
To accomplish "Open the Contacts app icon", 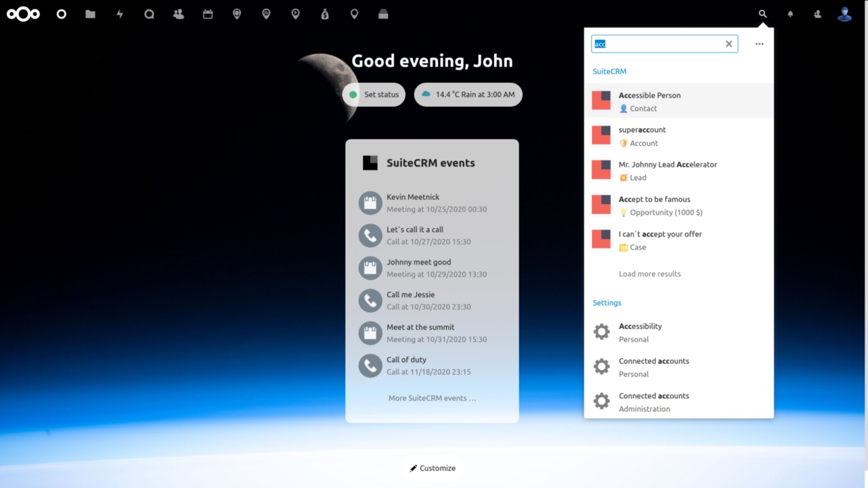I will (x=179, y=14).
